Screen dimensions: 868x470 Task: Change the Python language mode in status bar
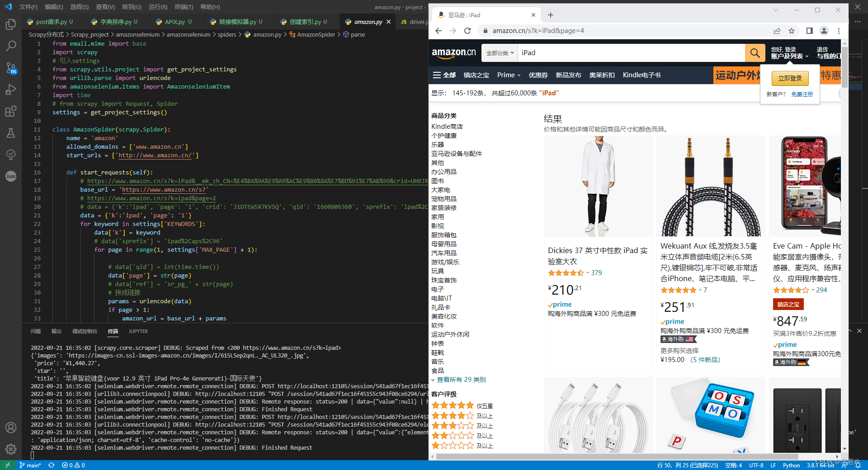[791, 465]
